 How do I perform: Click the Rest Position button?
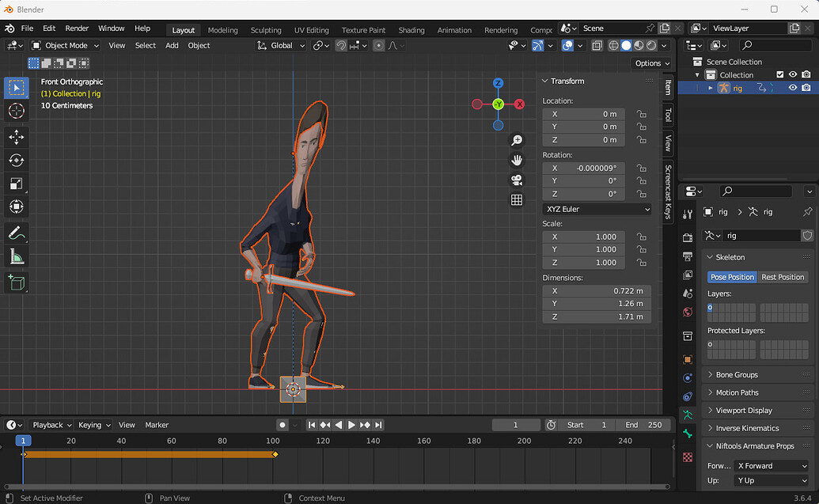coord(783,277)
